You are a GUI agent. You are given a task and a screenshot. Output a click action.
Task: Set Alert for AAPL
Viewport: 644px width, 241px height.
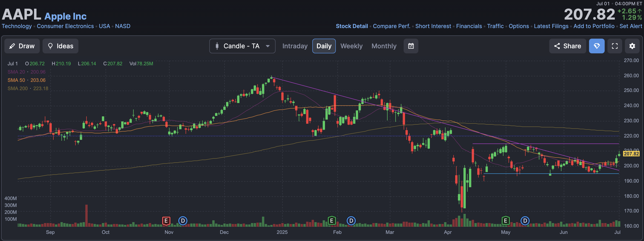tap(630, 26)
